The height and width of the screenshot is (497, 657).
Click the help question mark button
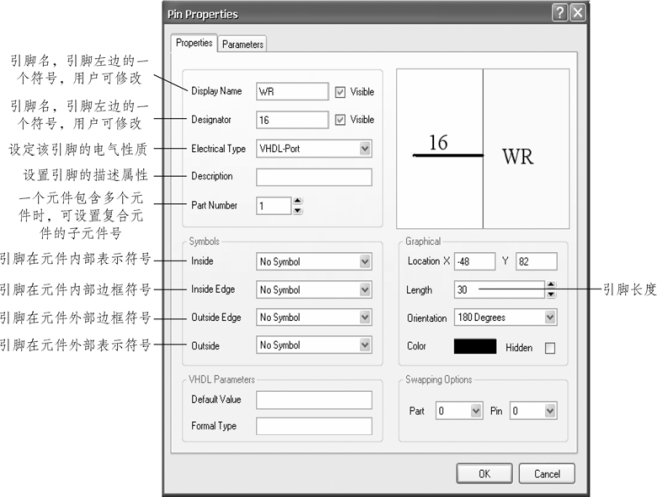560,13
